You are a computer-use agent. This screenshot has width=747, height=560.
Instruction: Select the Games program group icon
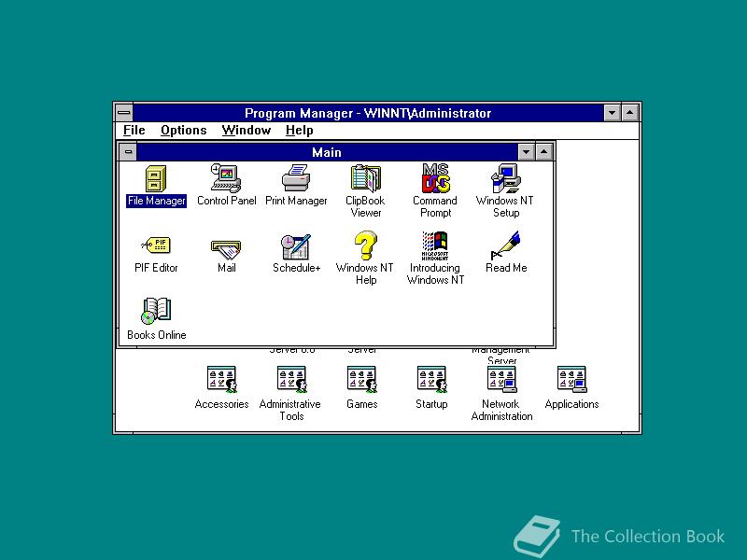pos(362,379)
